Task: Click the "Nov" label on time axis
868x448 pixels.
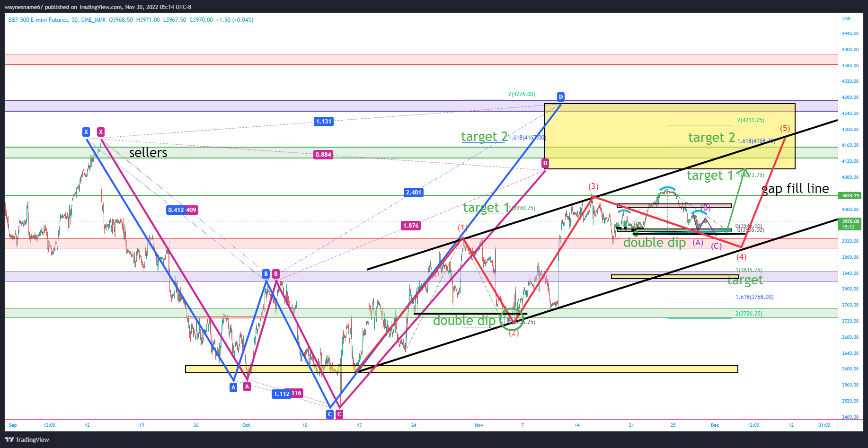Action: tap(479, 425)
